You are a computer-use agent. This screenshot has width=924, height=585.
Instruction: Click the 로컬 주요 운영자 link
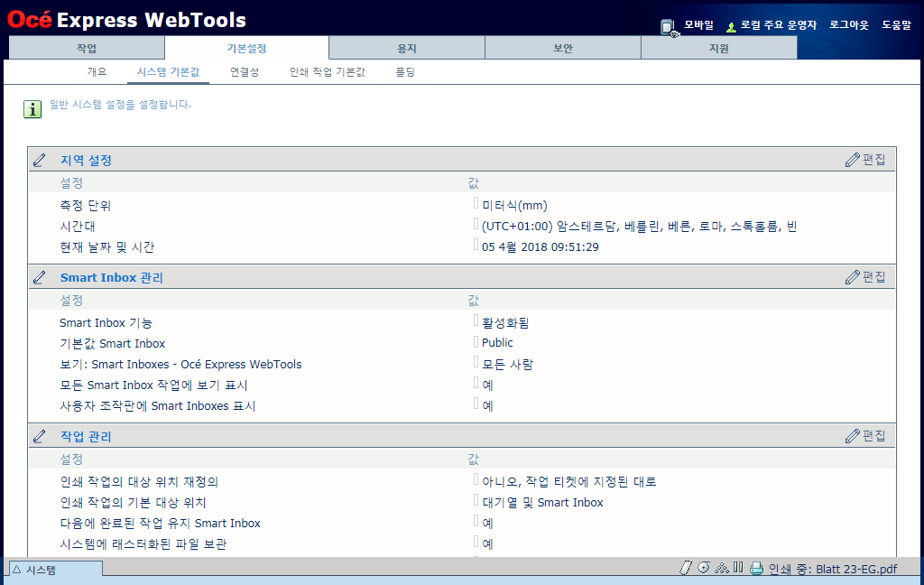(x=779, y=24)
